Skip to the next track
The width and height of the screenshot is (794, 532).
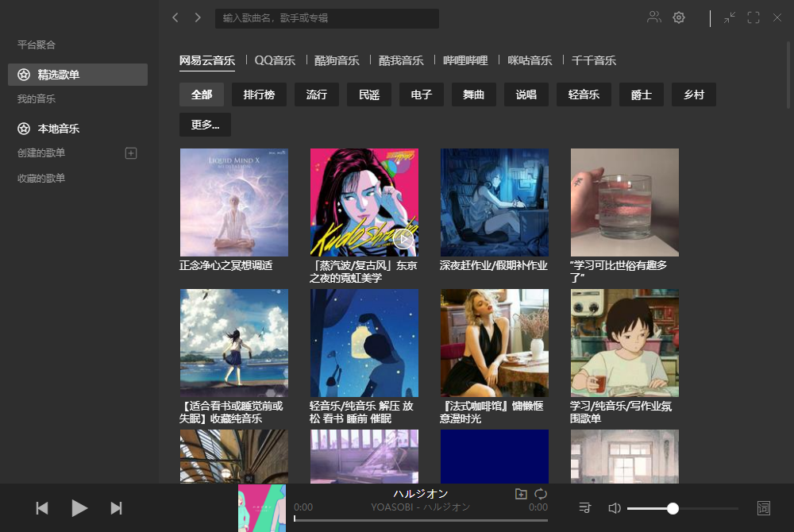116,507
